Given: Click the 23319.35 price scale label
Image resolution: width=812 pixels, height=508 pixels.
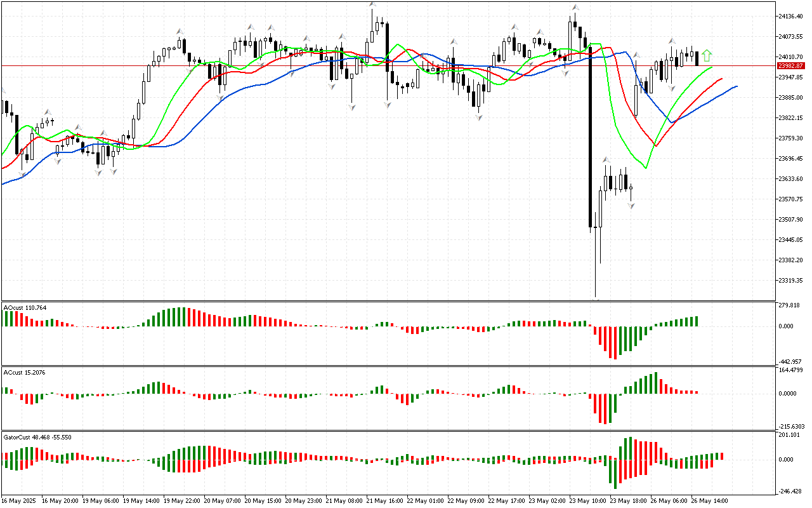Looking at the screenshot, I should (790, 280).
